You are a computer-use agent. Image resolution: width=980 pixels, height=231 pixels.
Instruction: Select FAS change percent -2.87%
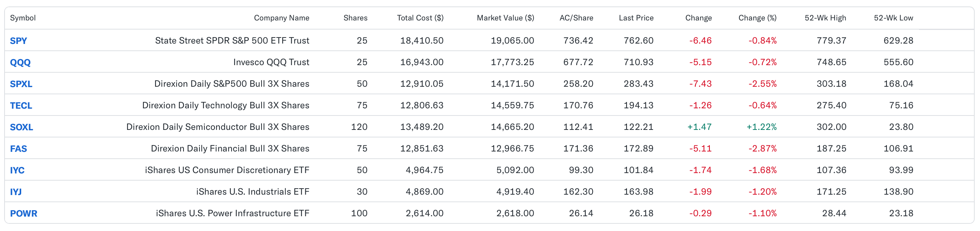pos(762,148)
